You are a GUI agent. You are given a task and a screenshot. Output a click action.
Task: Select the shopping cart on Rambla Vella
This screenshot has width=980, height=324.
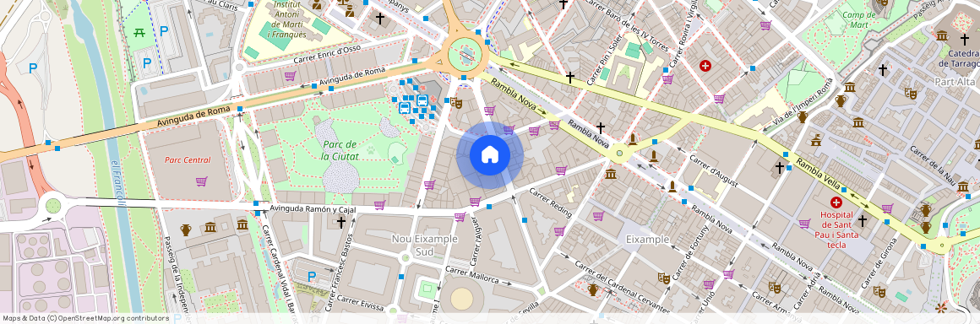click(x=888, y=208)
